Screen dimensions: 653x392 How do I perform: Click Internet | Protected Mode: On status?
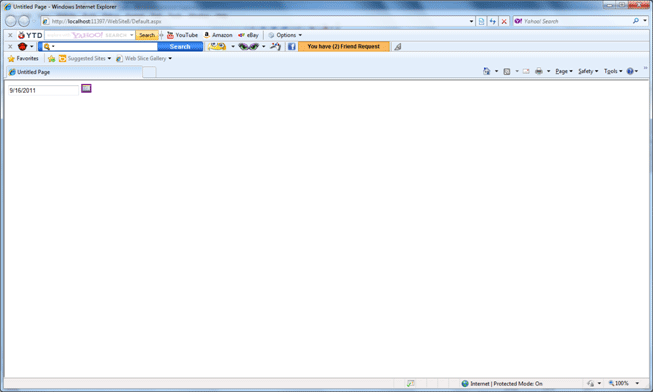[x=502, y=384]
